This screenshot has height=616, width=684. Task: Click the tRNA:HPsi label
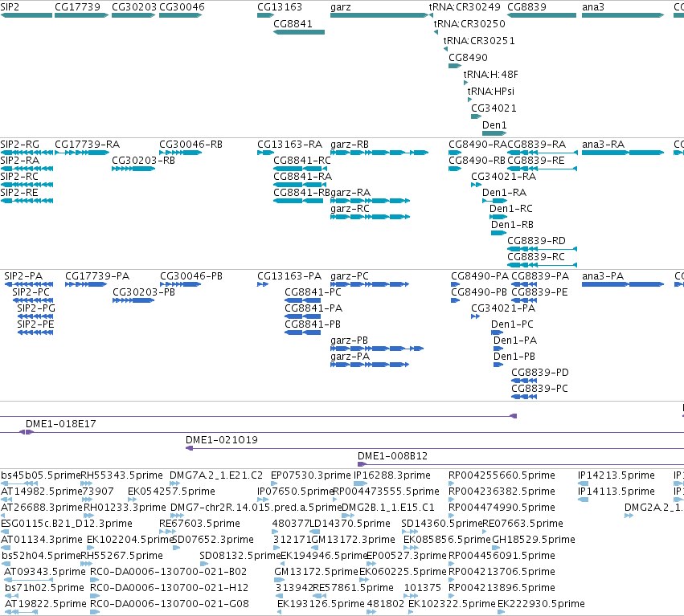(491, 92)
